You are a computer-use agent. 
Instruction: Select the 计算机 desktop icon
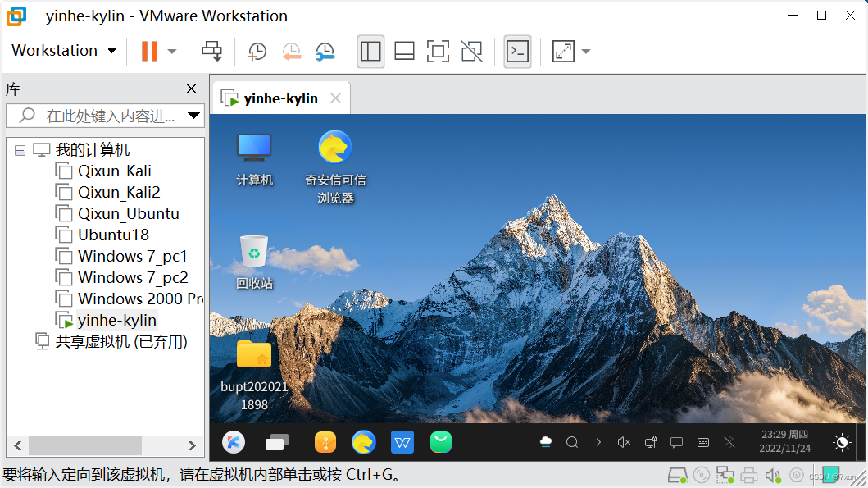tap(254, 160)
